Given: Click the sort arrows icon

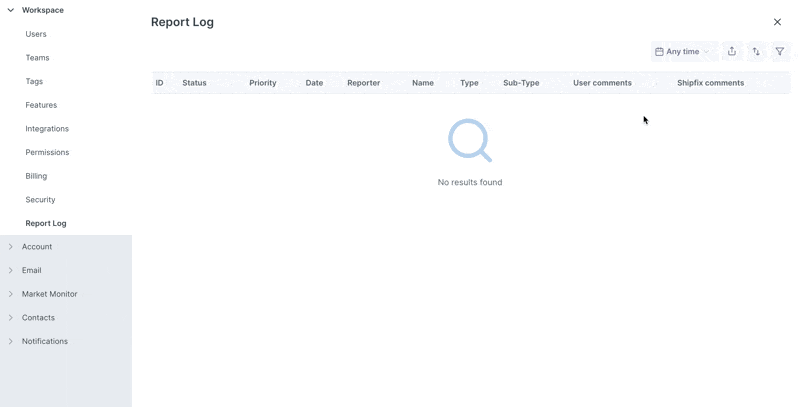Looking at the screenshot, I should pyautogui.click(x=756, y=52).
